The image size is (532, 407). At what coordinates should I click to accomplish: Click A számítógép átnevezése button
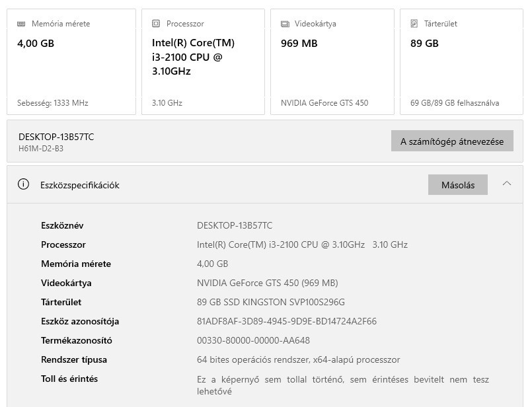(452, 141)
